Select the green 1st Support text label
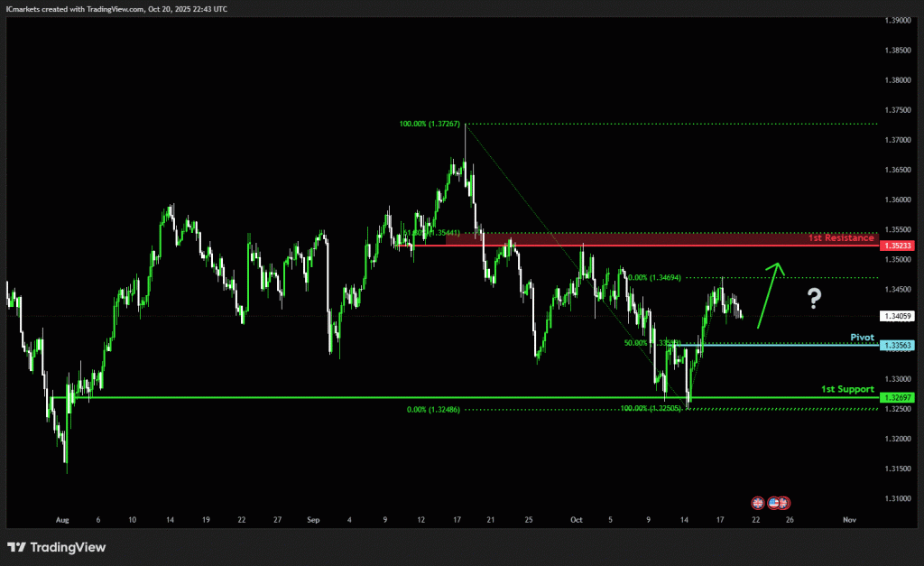 (846, 389)
